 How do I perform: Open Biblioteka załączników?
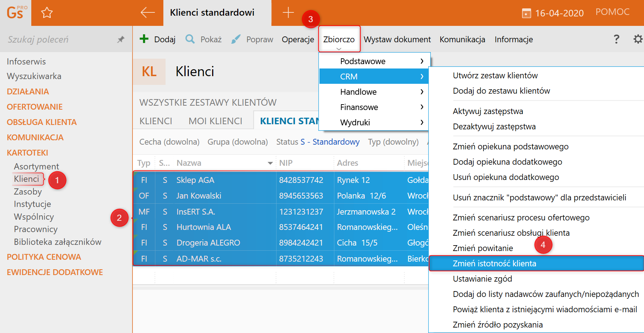[x=57, y=242]
